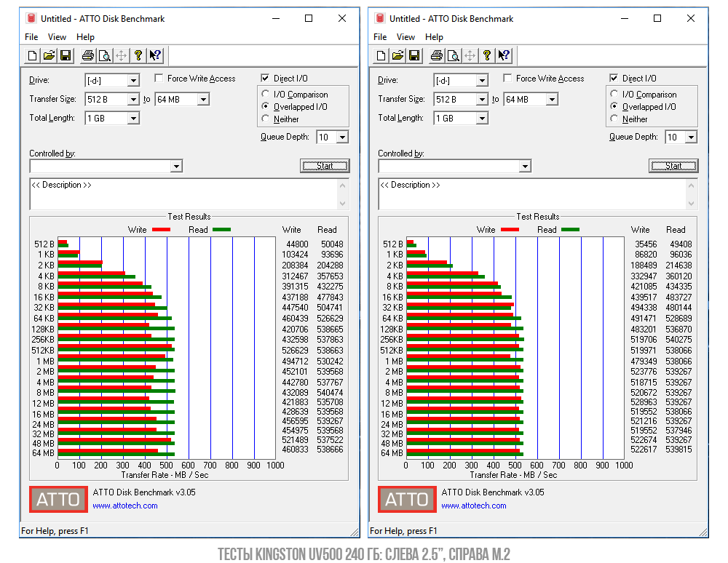Click green Read legend swatch, left window

coord(221,230)
